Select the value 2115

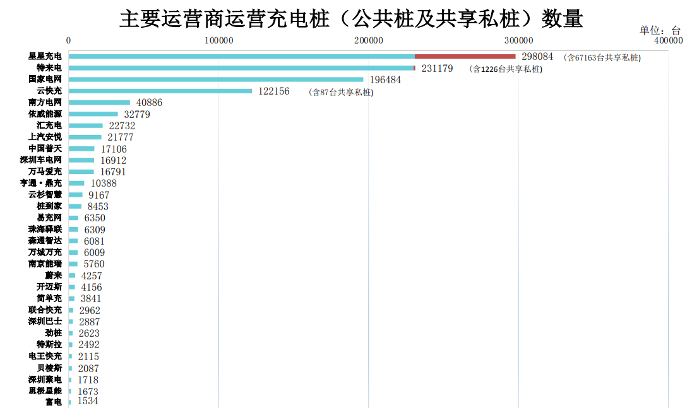click(89, 357)
